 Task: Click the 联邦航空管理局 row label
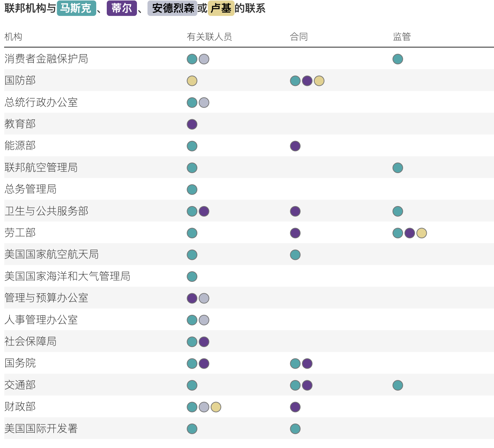(41, 167)
